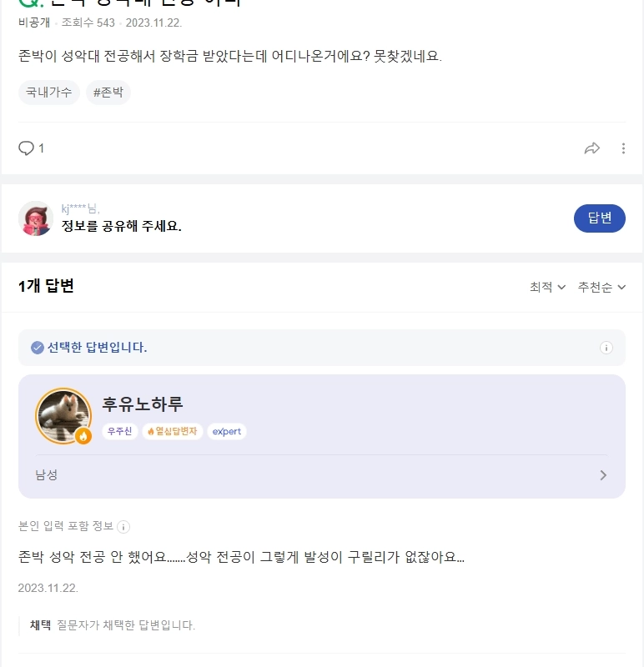Click the expert badge
Viewport: 644px width, 667px height.
point(227,431)
